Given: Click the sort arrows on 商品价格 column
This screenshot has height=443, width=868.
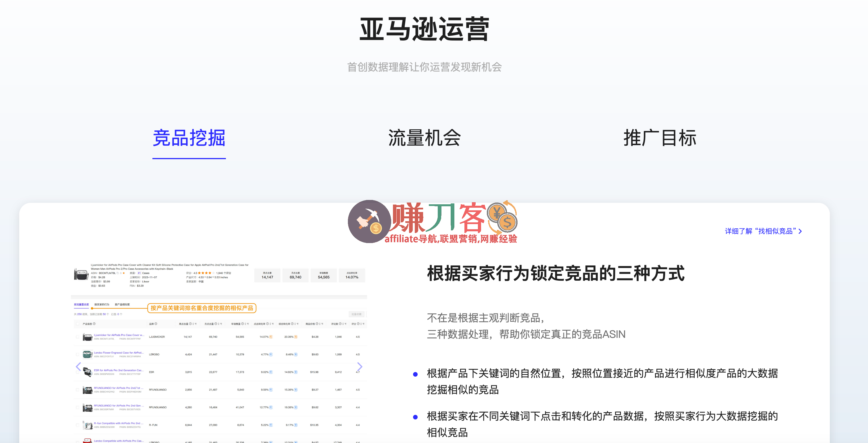Looking at the screenshot, I should [320, 324].
